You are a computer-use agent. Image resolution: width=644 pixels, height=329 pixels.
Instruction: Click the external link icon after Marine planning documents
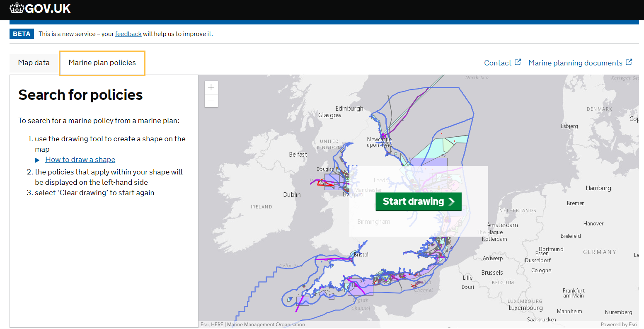coord(630,62)
